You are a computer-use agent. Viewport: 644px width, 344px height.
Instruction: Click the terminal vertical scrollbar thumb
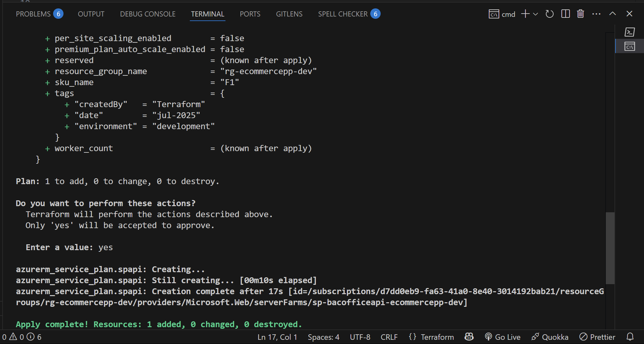pos(610,248)
